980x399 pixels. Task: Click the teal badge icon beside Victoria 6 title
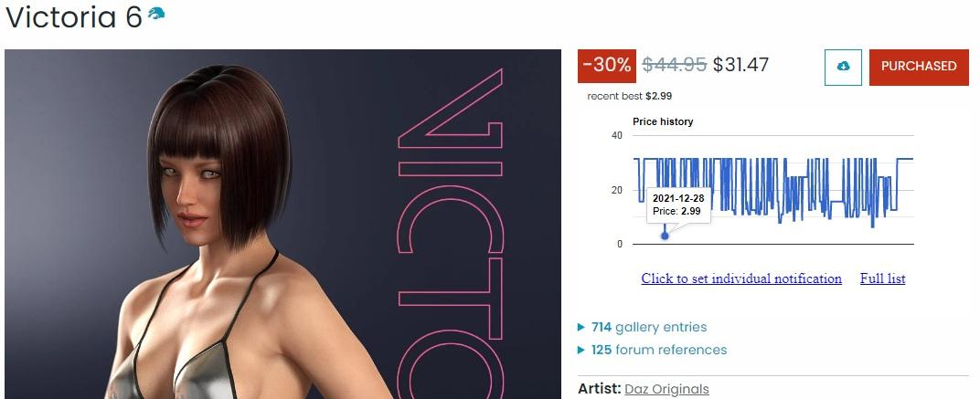pyautogui.click(x=156, y=13)
